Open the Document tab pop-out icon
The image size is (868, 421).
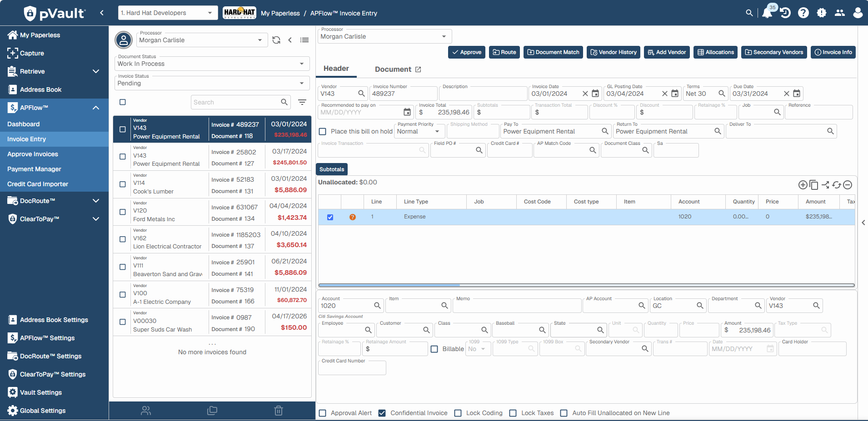pyautogui.click(x=418, y=69)
